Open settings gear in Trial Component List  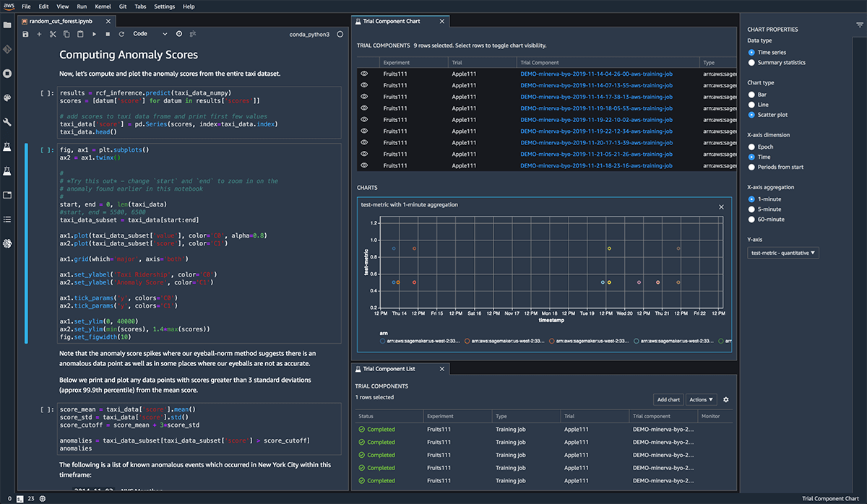(725, 399)
